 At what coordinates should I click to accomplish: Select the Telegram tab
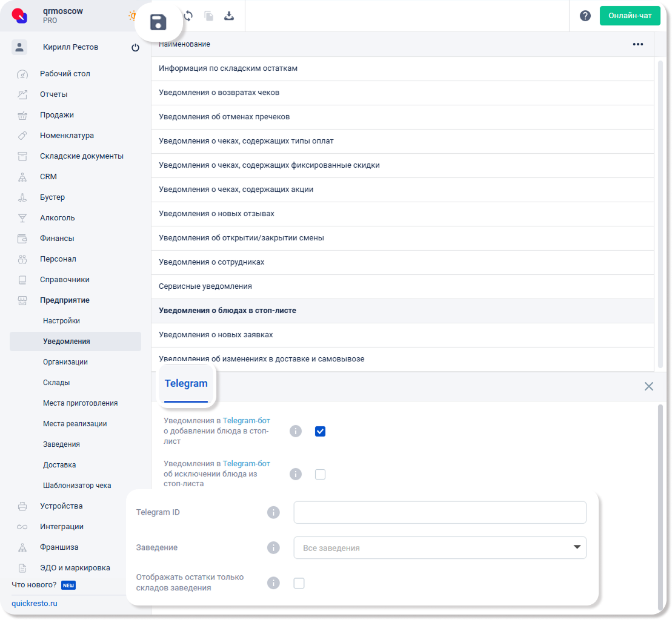point(186,383)
